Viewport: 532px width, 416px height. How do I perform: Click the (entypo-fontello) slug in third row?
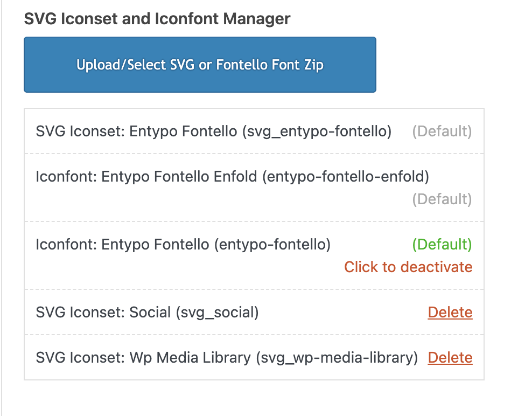(x=272, y=245)
